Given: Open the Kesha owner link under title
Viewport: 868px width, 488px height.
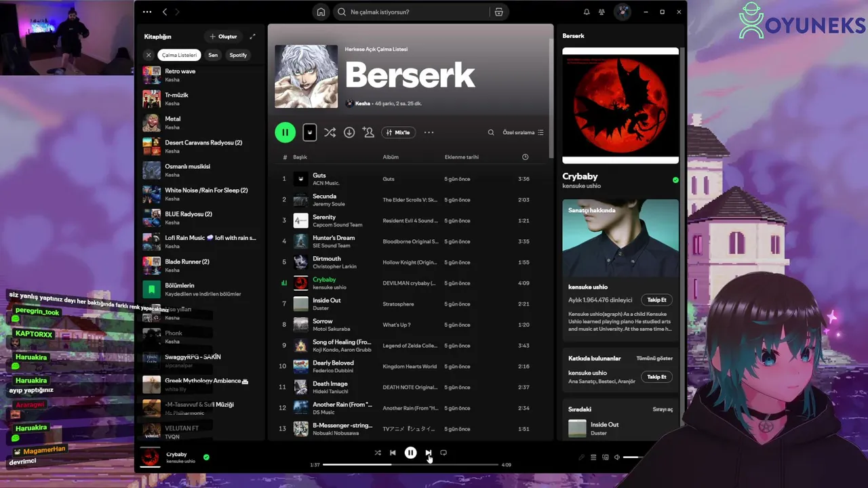Looking at the screenshot, I should coord(362,104).
